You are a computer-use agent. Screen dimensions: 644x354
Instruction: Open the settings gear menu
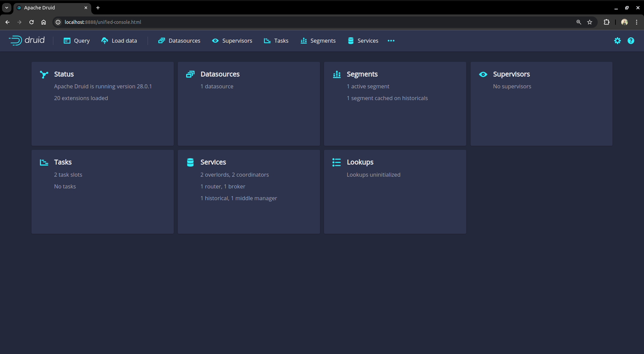(617, 41)
